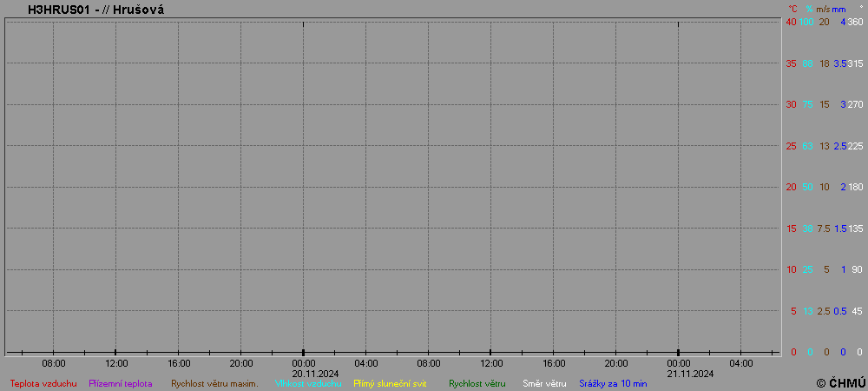Click the Srážky za 10 min legend label
Screen dimensions: 868x391
pyautogui.click(x=613, y=383)
